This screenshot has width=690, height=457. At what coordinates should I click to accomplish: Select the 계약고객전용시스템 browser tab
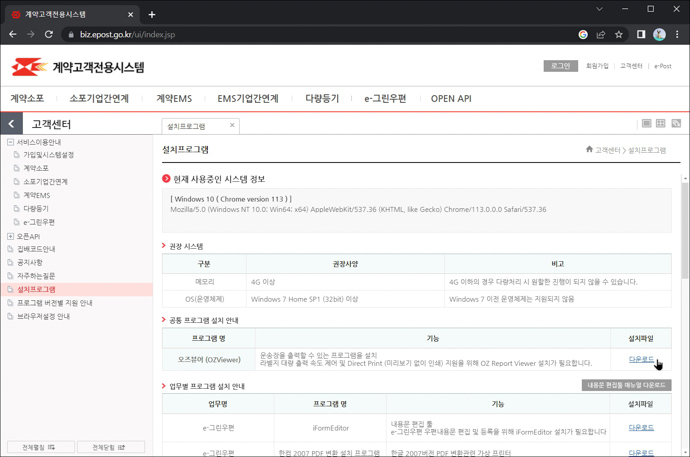(73, 15)
